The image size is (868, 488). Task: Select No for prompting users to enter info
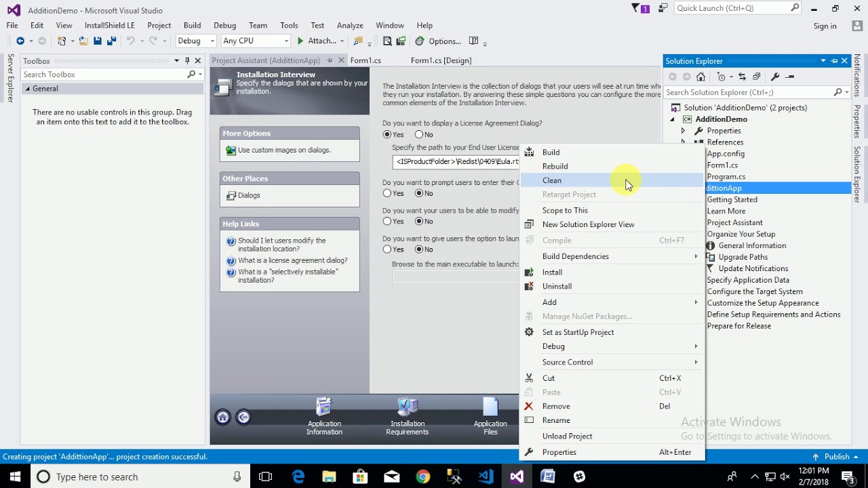(x=419, y=193)
